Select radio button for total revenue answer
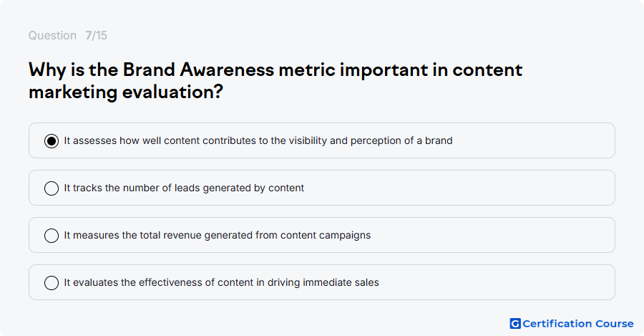The width and height of the screenshot is (644, 336). click(52, 236)
